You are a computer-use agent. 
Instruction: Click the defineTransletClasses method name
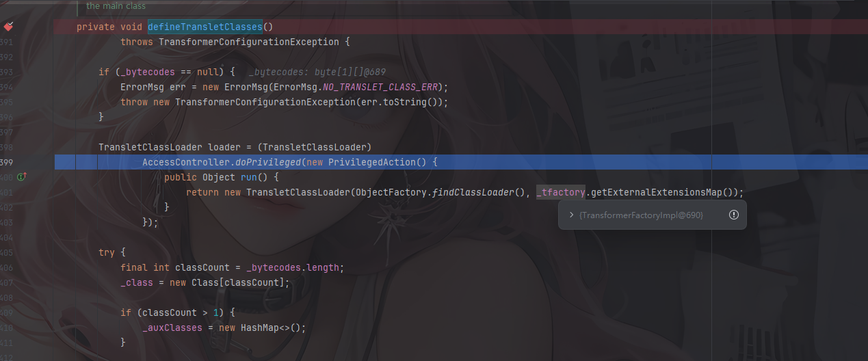pos(205,27)
